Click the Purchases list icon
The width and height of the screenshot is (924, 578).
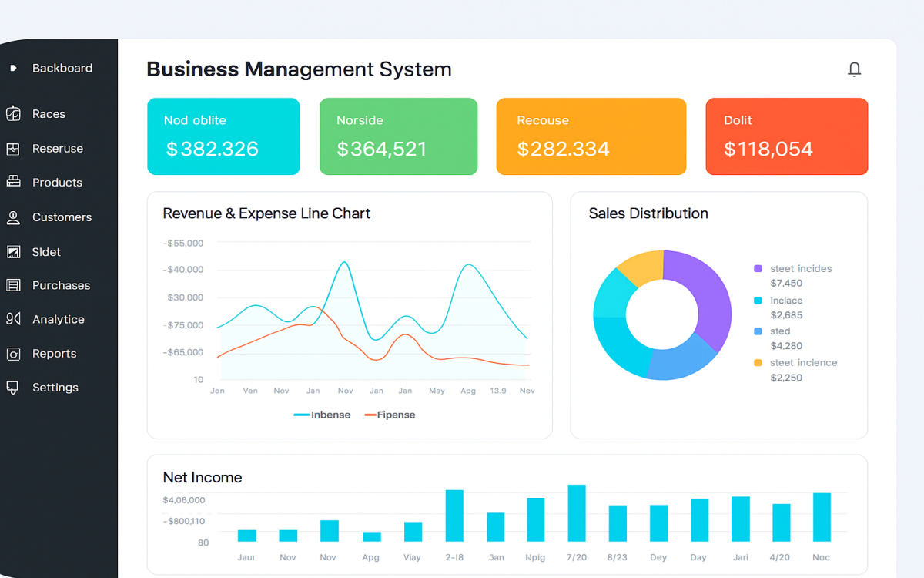click(x=13, y=285)
